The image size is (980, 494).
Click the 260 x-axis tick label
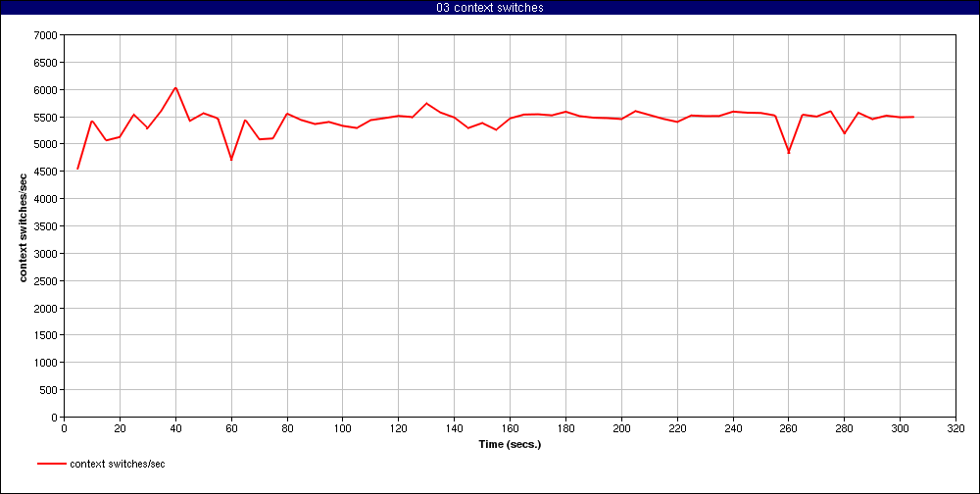(x=788, y=428)
